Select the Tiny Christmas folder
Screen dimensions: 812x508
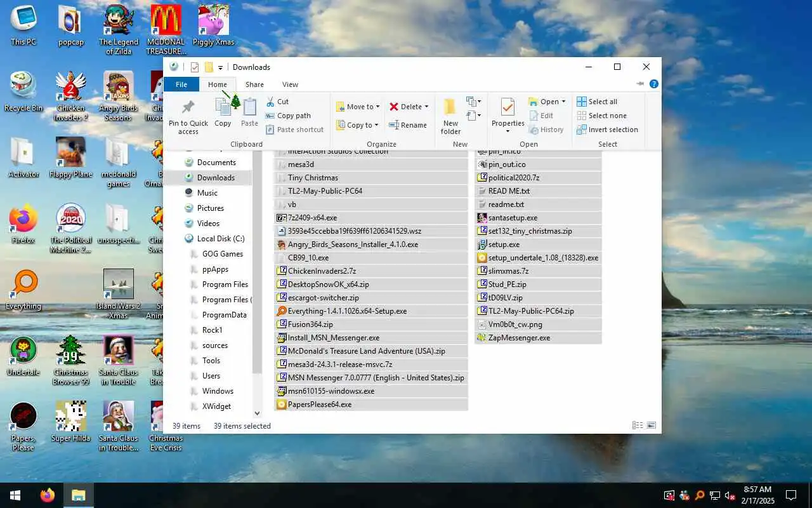pyautogui.click(x=372, y=178)
